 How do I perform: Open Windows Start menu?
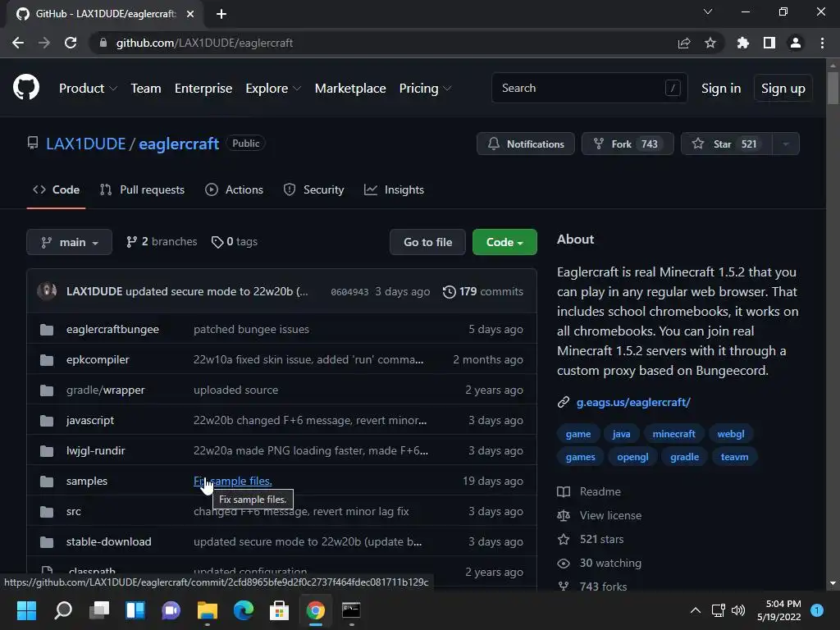coord(26,610)
